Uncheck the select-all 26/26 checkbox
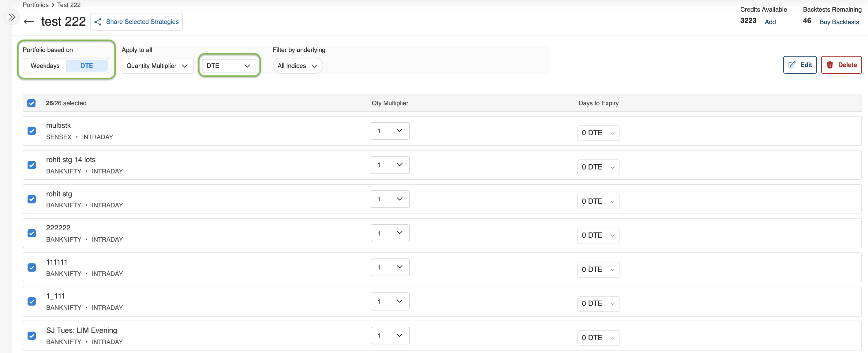The width and height of the screenshot is (868, 353). pos(31,103)
